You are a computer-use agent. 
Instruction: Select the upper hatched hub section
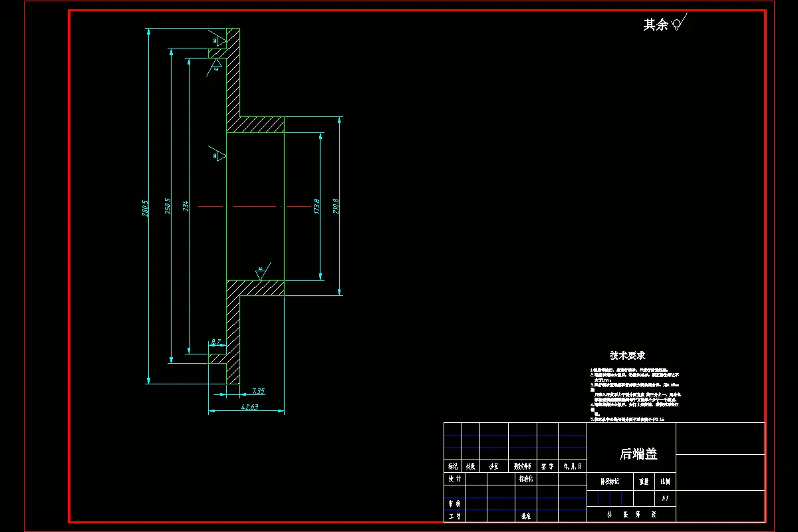(255, 124)
